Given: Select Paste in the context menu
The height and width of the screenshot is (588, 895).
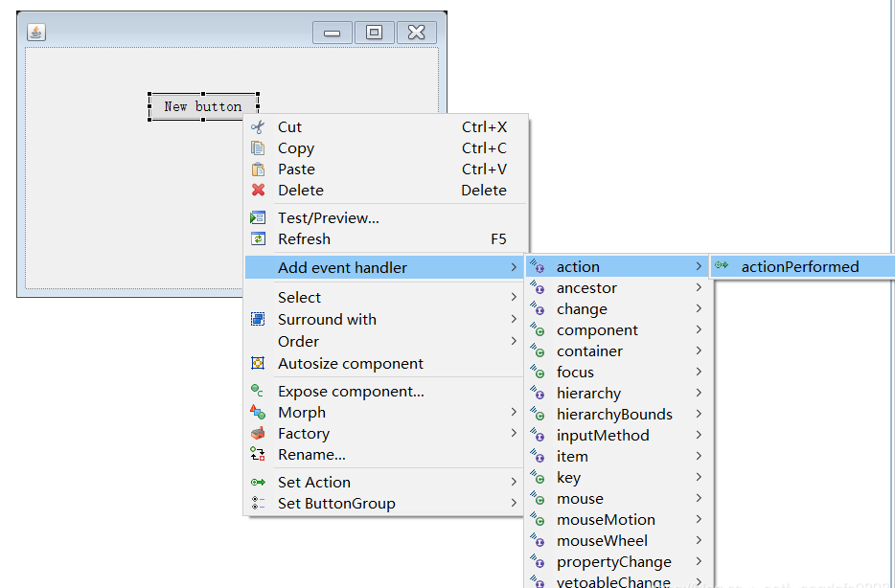Looking at the screenshot, I should click(x=384, y=170).
